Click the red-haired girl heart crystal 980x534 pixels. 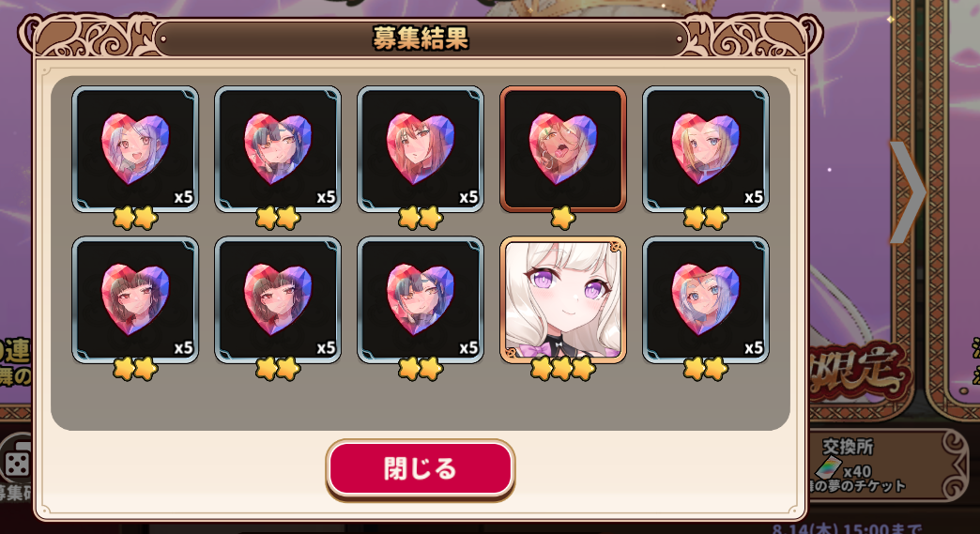(x=420, y=149)
